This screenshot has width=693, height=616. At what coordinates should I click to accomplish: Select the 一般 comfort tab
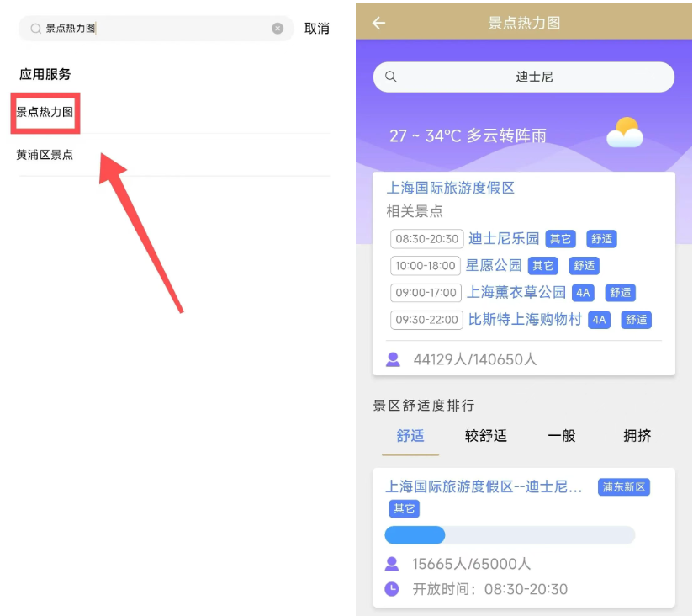(x=562, y=436)
